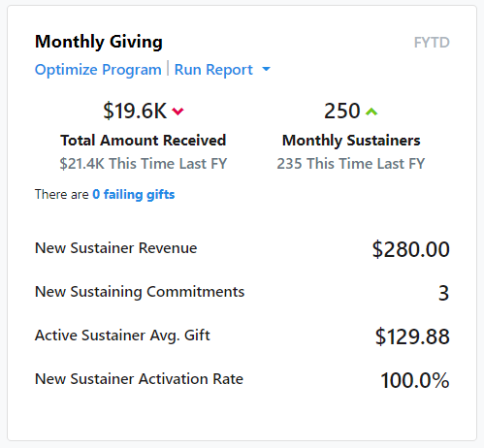484x448 pixels.
Task: Click the red down-trend arrow beside $19.6K
Action: click(177, 112)
